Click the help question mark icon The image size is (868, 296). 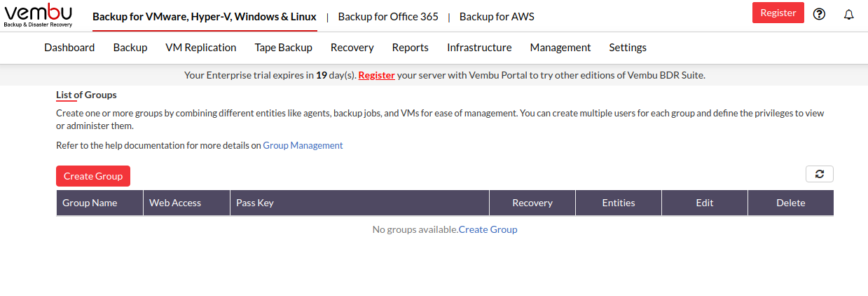(819, 14)
